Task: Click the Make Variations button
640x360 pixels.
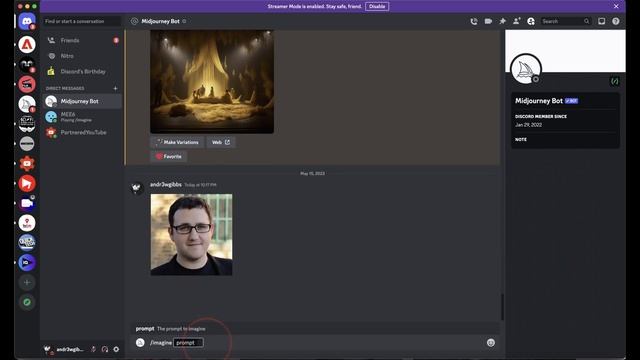Action: pyautogui.click(x=177, y=142)
